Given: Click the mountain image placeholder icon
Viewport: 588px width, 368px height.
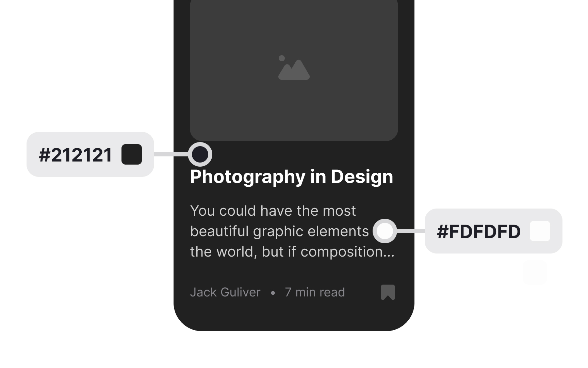Looking at the screenshot, I should coord(294,68).
